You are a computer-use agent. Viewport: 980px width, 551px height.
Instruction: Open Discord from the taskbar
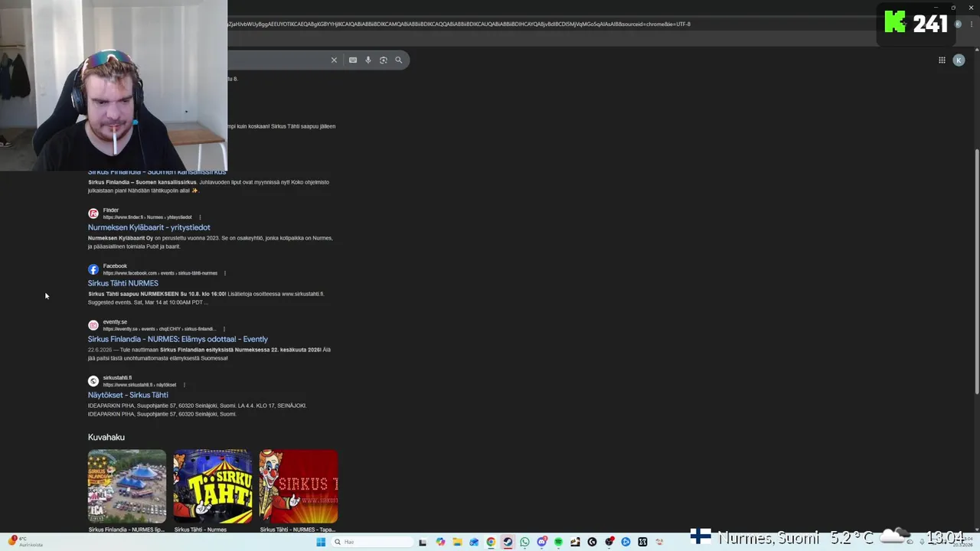541,542
